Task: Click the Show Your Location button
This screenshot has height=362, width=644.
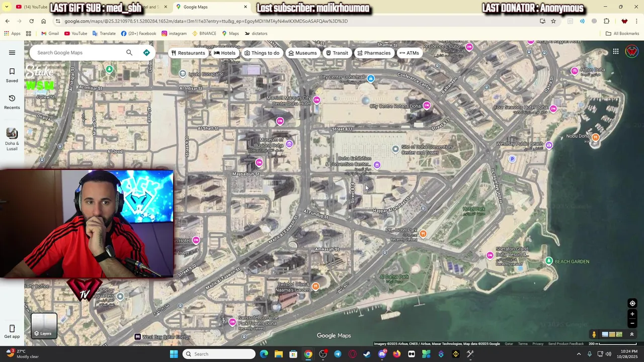Action: [x=632, y=303]
